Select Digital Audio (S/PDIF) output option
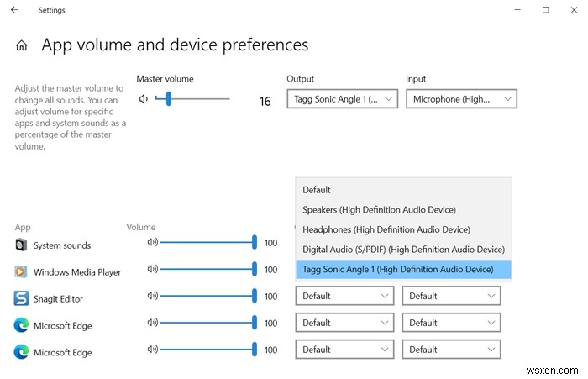588x379 pixels. tap(403, 250)
